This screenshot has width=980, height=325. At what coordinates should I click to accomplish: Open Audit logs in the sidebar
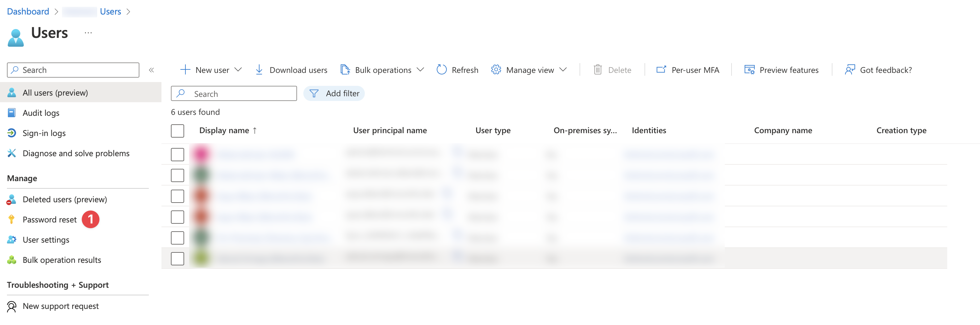point(41,113)
